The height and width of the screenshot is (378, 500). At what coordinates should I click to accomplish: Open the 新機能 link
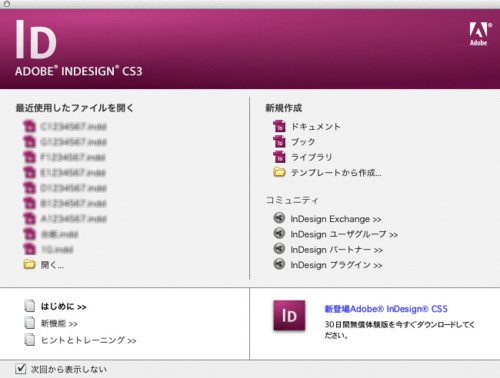(x=59, y=323)
